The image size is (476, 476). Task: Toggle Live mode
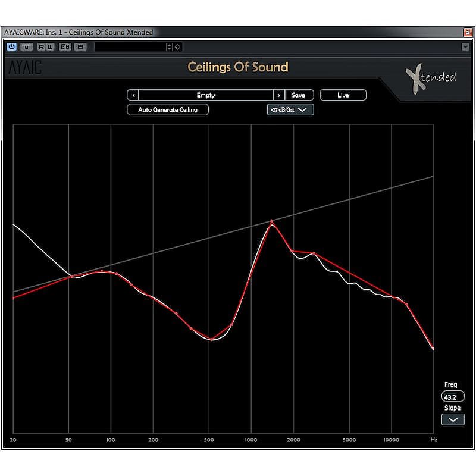click(343, 95)
